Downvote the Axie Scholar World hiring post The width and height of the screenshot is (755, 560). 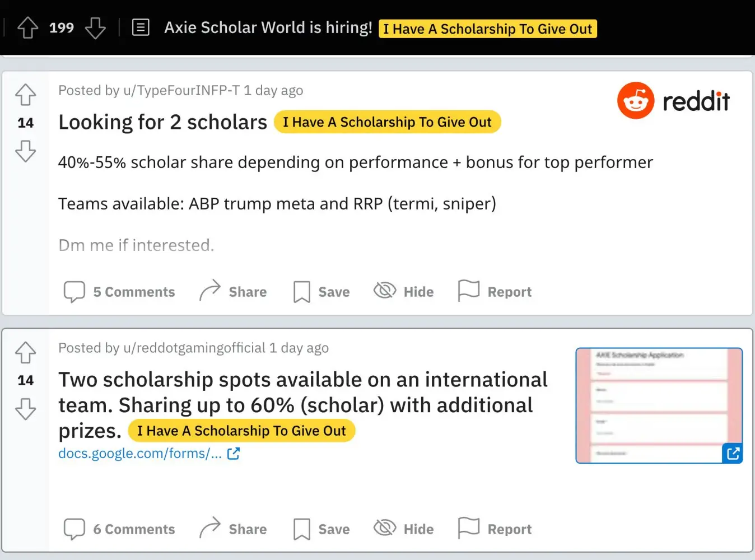[95, 27]
